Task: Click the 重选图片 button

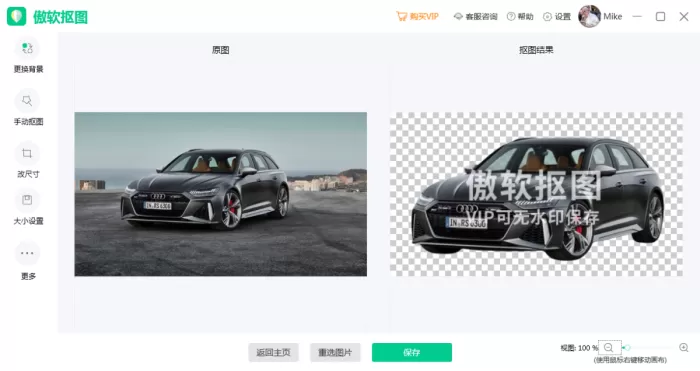Action: (x=335, y=352)
